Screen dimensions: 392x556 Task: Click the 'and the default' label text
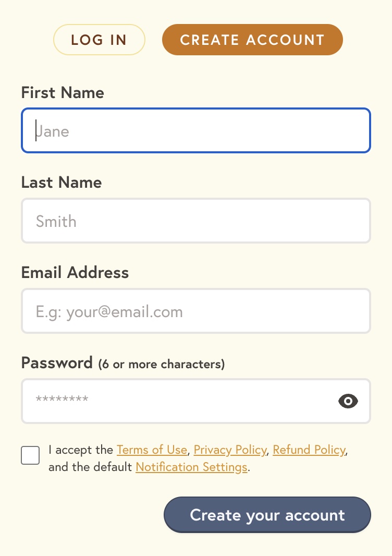point(90,467)
